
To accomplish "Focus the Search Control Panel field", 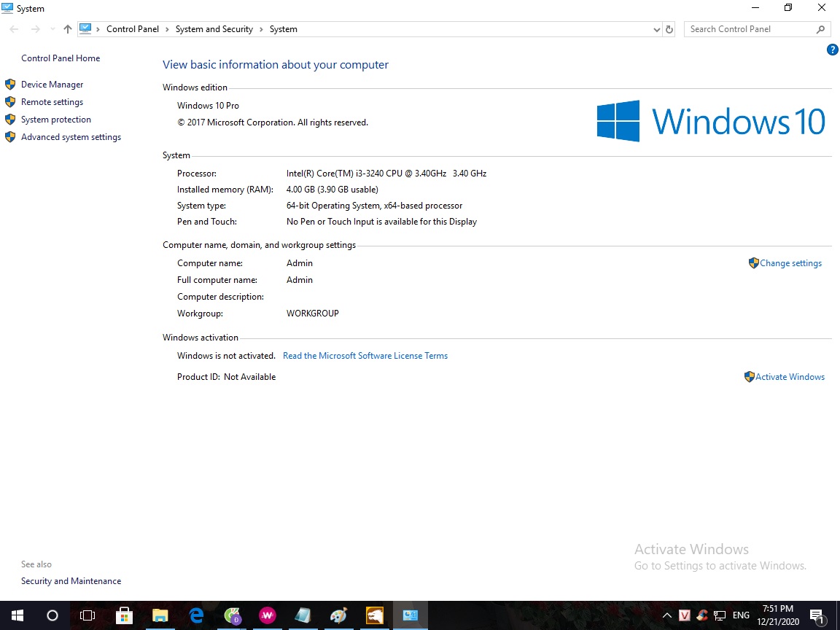I will pyautogui.click(x=751, y=29).
